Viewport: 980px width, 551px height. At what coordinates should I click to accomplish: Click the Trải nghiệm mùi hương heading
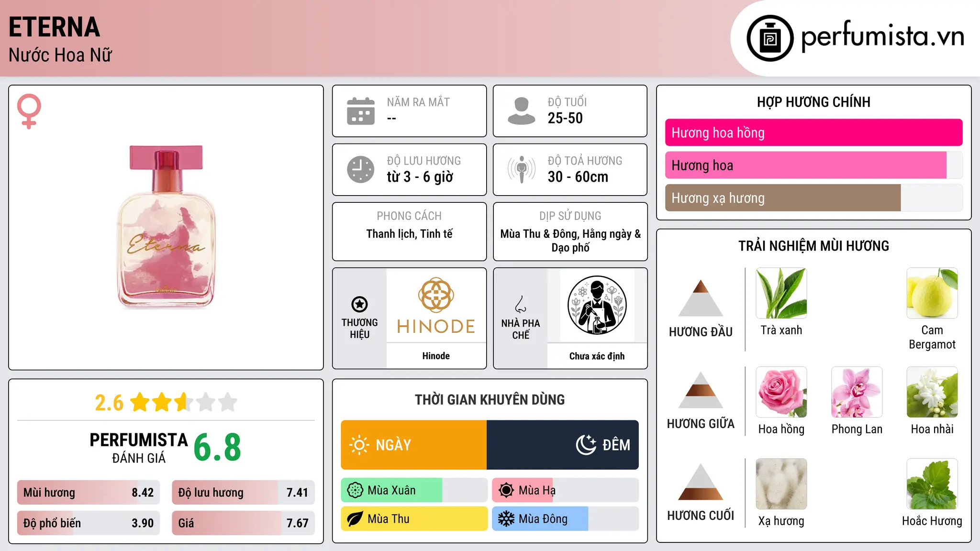pos(813,246)
